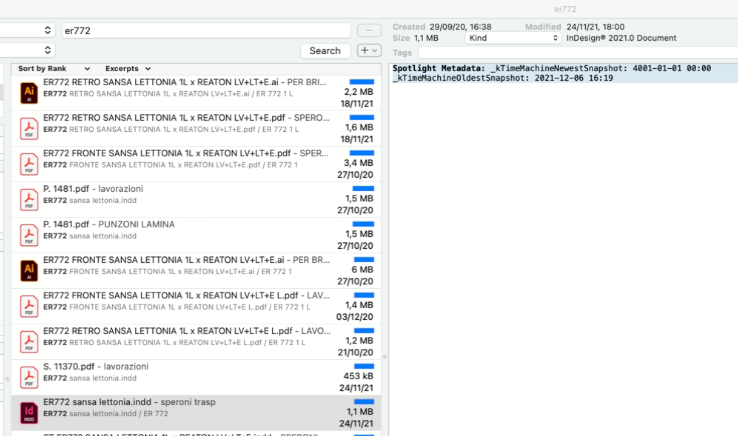Click the Tags field in info pane

point(560,52)
